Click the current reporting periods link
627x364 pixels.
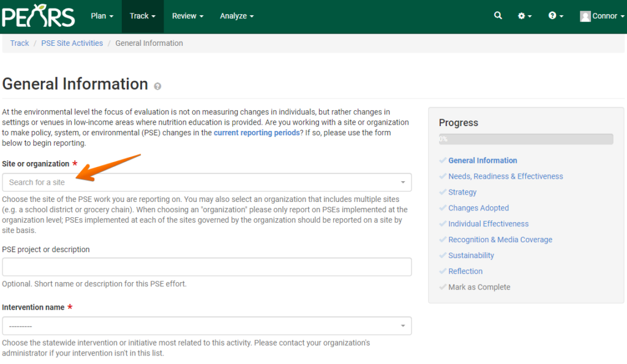click(257, 133)
